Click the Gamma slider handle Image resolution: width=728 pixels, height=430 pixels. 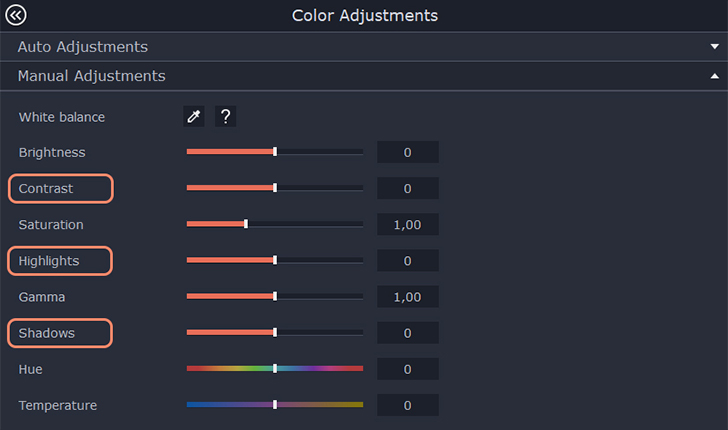pos(275,296)
